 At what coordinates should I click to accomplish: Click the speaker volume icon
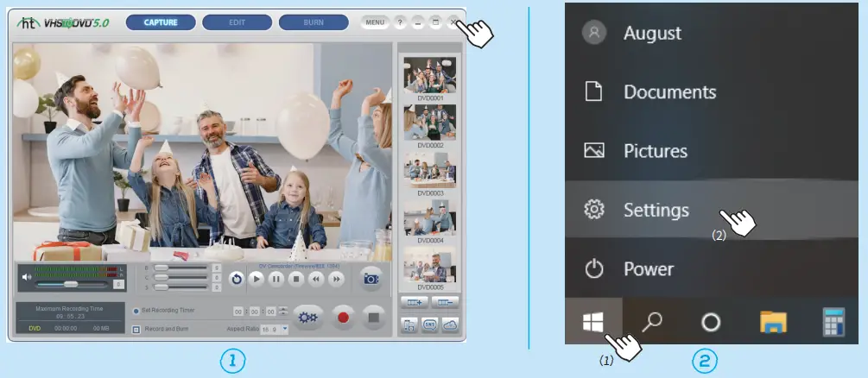(x=26, y=277)
